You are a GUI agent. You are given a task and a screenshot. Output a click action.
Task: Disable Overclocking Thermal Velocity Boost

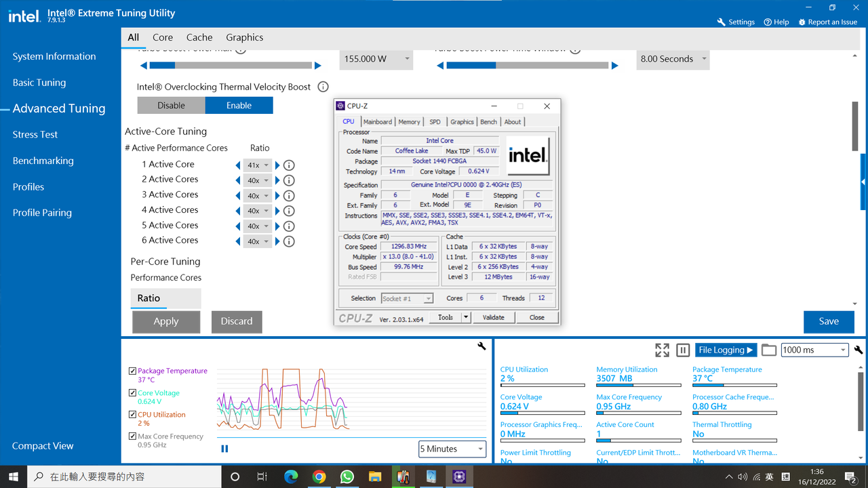click(x=171, y=105)
